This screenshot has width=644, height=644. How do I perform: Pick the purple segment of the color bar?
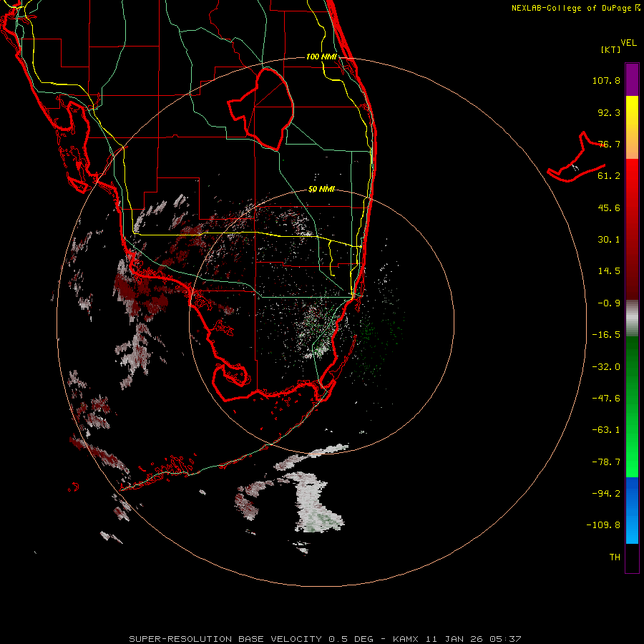tap(632, 80)
